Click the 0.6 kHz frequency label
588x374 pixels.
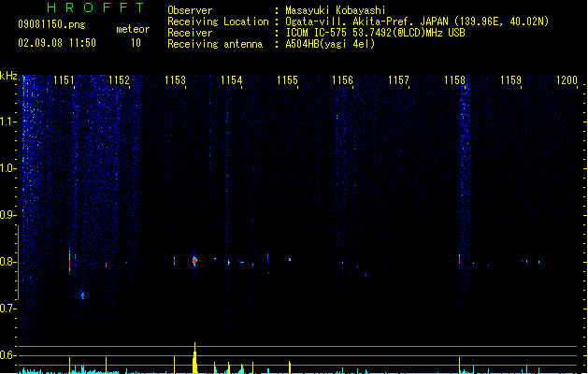point(7,355)
